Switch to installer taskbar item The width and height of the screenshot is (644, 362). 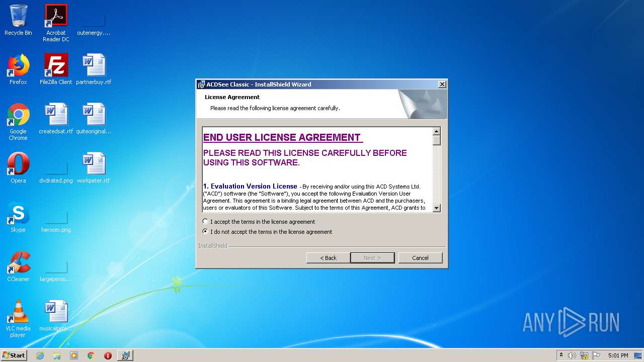pos(125,355)
